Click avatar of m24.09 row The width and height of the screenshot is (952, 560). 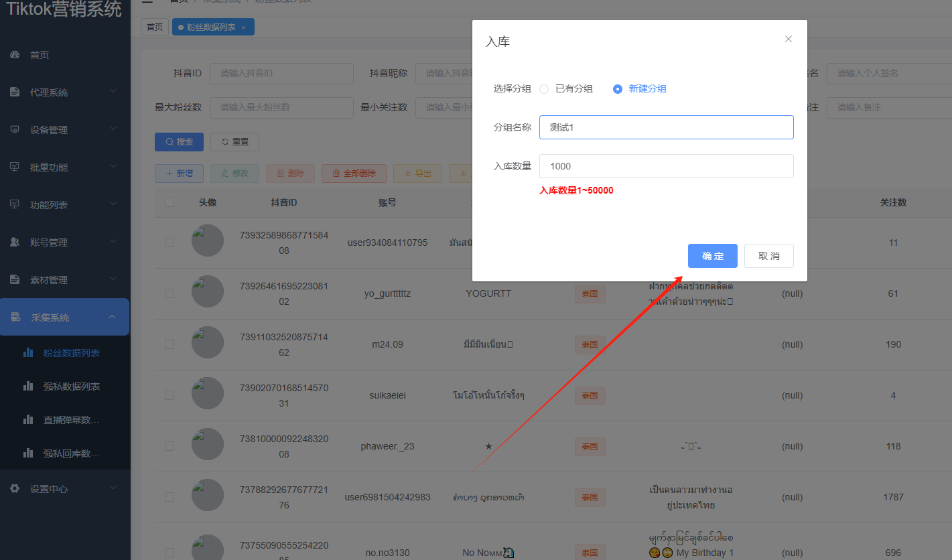[x=208, y=342]
